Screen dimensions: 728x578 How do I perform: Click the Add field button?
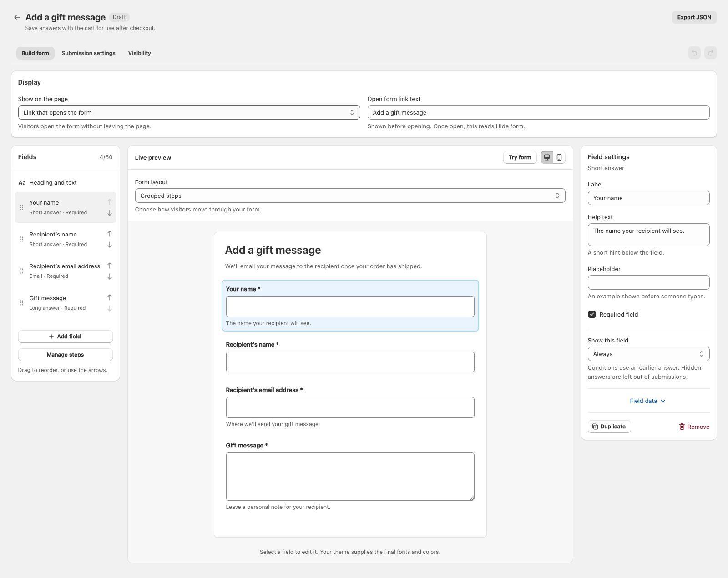(65, 337)
